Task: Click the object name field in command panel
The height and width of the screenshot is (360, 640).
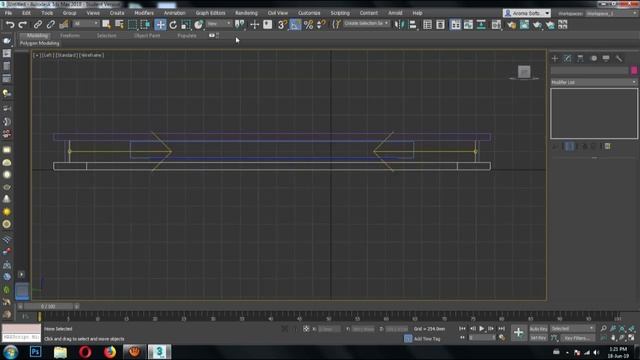Action: point(589,71)
